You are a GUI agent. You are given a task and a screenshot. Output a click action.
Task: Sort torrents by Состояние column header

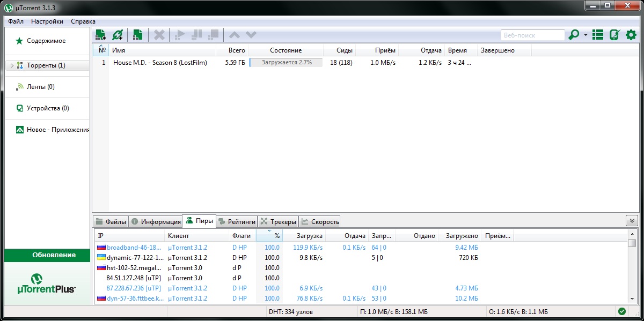[286, 50]
